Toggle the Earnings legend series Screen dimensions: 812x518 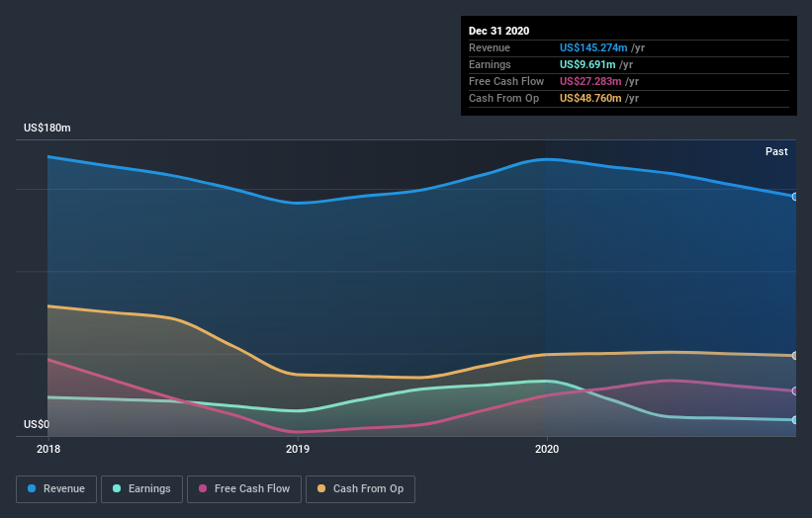click(x=141, y=489)
